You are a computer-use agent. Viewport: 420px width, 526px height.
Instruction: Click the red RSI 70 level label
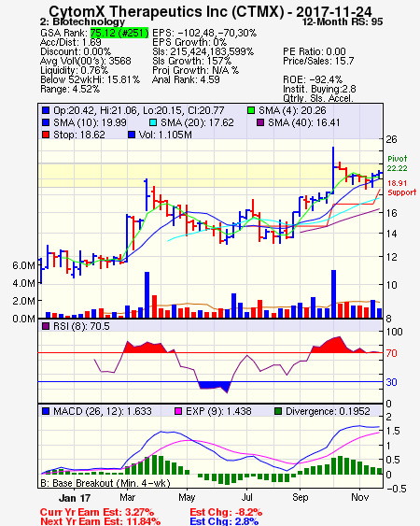[x=391, y=353]
